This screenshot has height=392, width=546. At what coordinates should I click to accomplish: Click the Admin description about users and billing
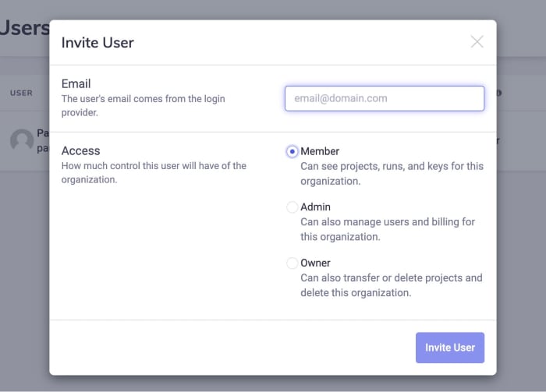pos(387,229)
